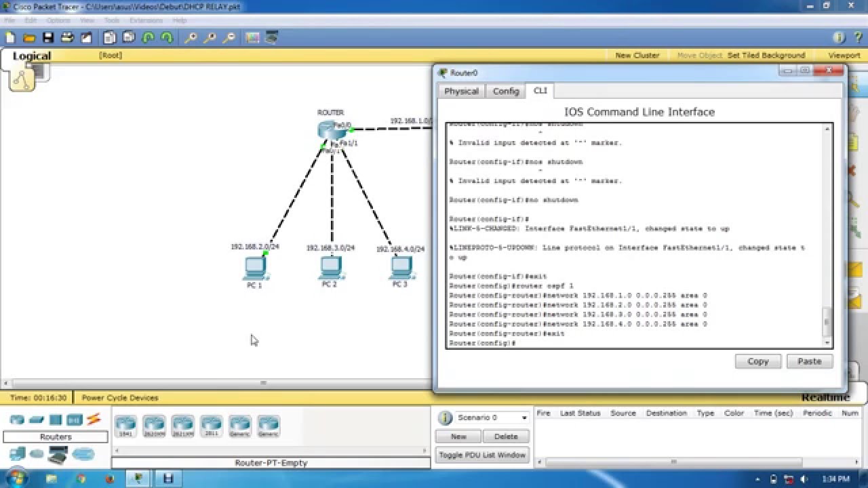Screen dimensions: 868x488
Task: Open the View menu
Action: coord(87,20)
